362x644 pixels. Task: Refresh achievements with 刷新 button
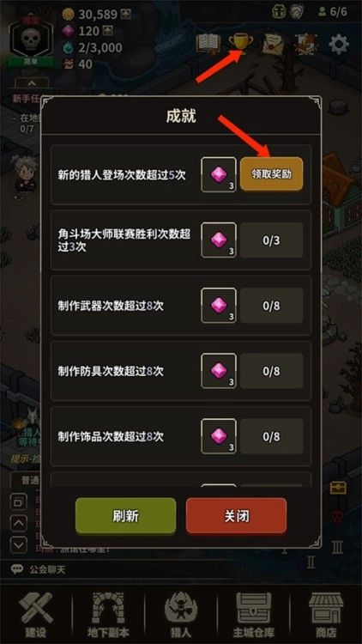[125, 516]
